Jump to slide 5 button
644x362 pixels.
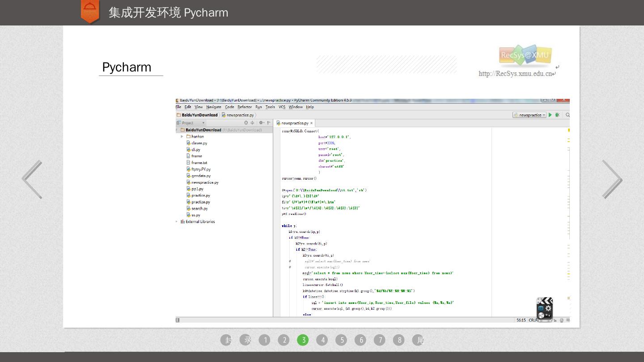click(x=342, y=340)
